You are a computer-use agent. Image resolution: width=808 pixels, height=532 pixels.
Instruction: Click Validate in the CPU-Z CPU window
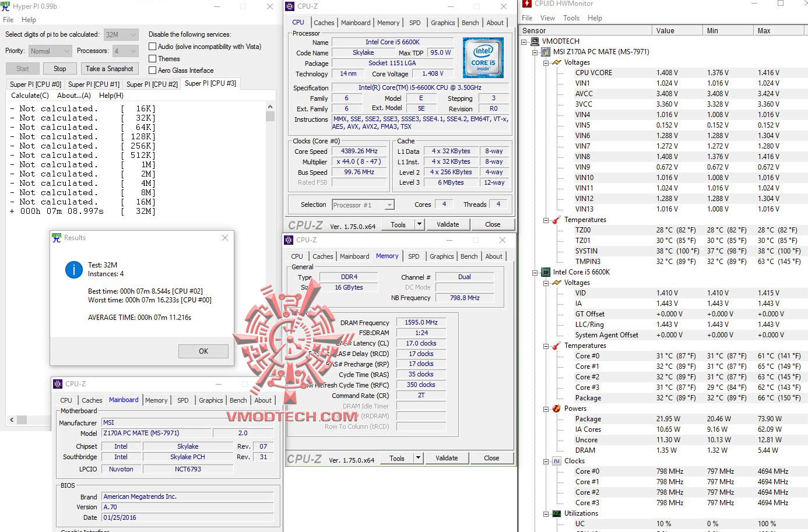click(x=448, y=224)
